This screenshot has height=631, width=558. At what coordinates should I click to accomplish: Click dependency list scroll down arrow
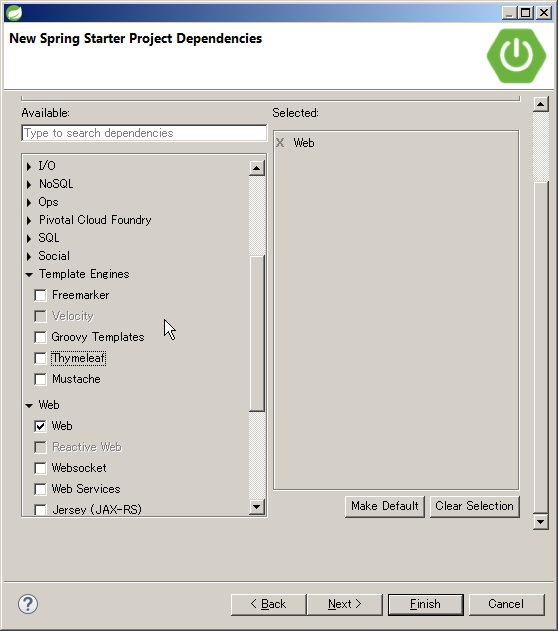click(x=257, y=507)
